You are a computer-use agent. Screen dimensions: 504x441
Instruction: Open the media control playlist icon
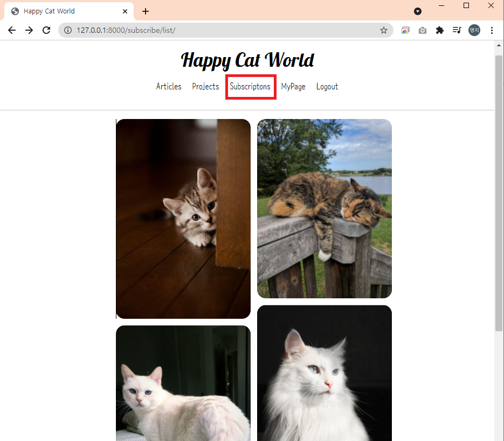[457, 30]
